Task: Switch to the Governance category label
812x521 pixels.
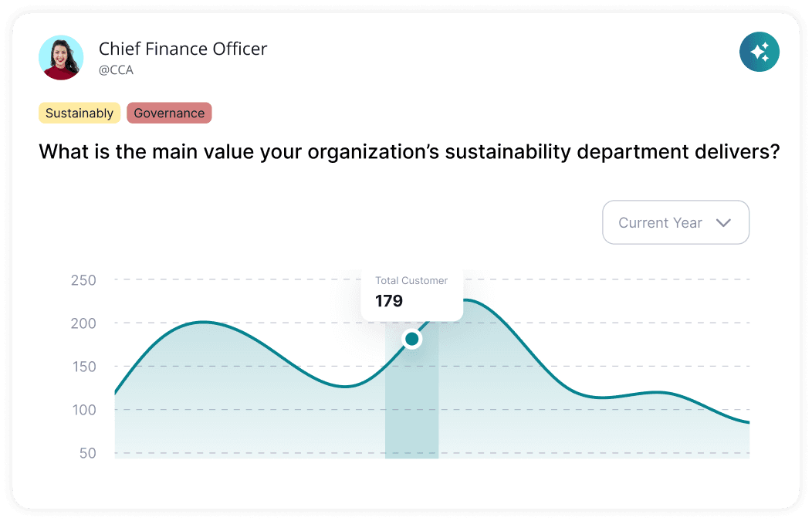Action: (x=169, y=113)
